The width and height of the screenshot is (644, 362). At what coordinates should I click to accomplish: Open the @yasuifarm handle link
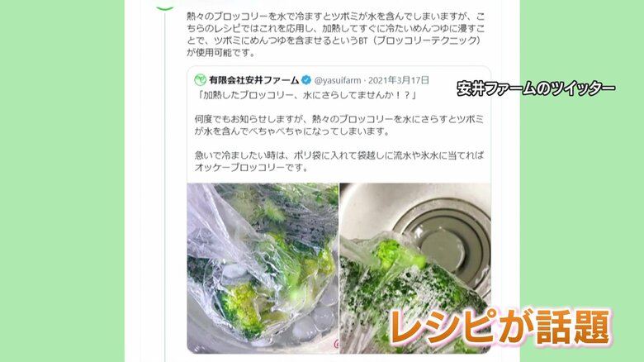[x=338, y=80]
